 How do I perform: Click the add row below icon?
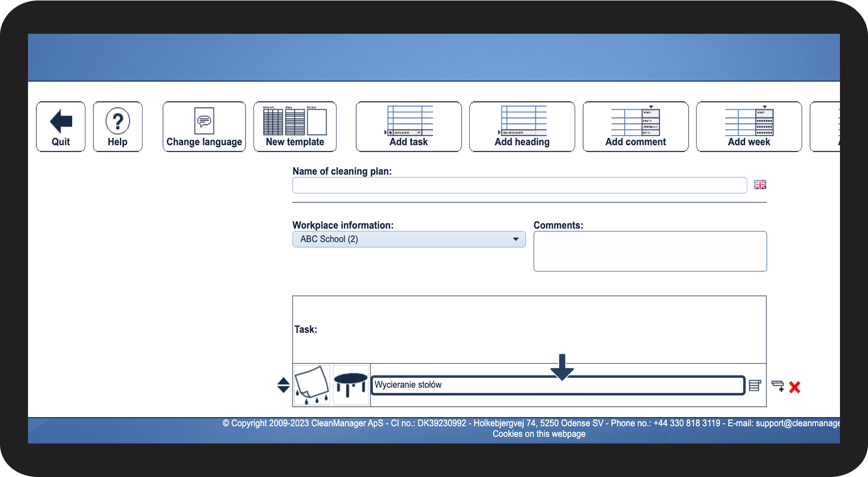tap(778, 386)
